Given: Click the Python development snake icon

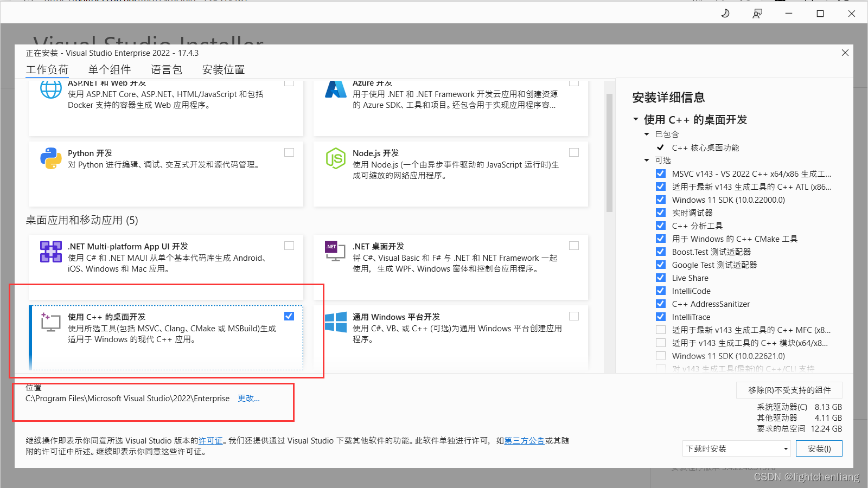Looking at the screenshot, I should coord(51,158).
